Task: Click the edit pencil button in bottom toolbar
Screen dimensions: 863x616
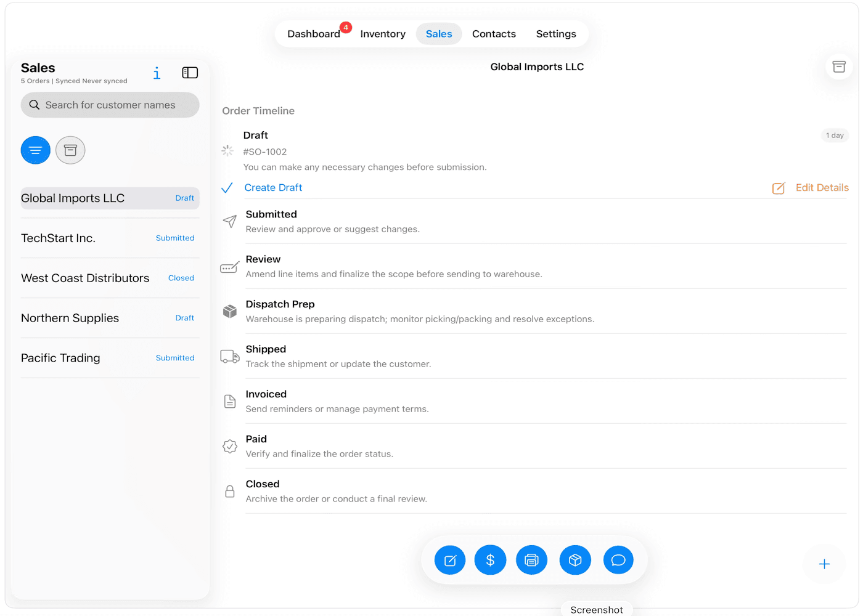Action: click(x=450, y=560)
